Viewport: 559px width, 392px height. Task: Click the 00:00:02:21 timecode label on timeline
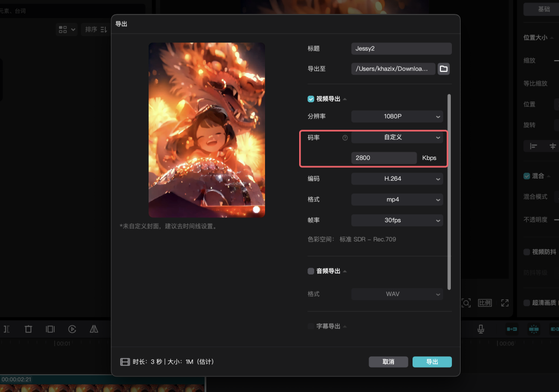(x=17, y=380)
